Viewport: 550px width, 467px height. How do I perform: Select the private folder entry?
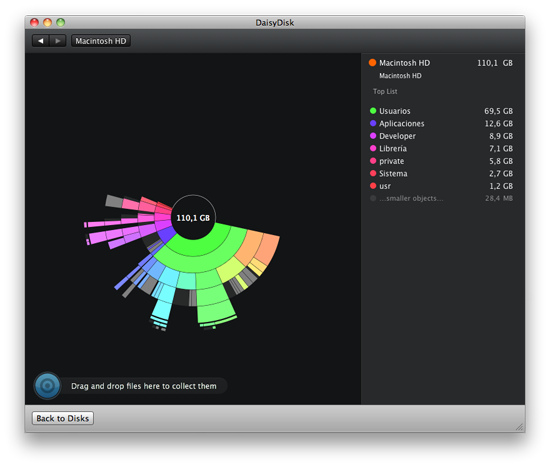click(441, 161)
